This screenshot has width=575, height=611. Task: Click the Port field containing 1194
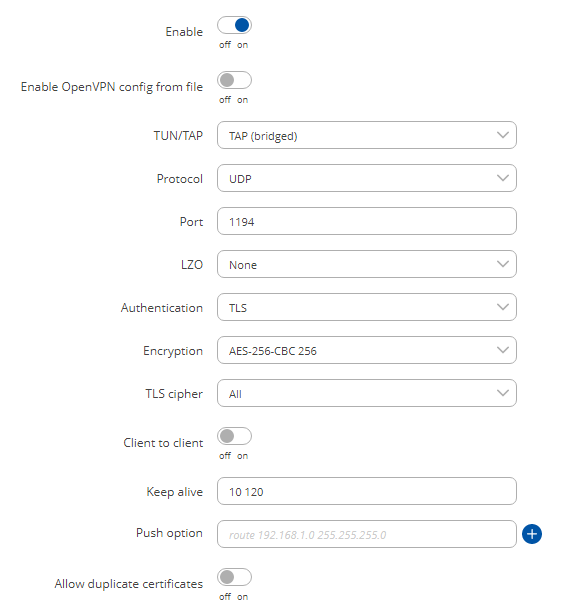click(x=367, y=221)
